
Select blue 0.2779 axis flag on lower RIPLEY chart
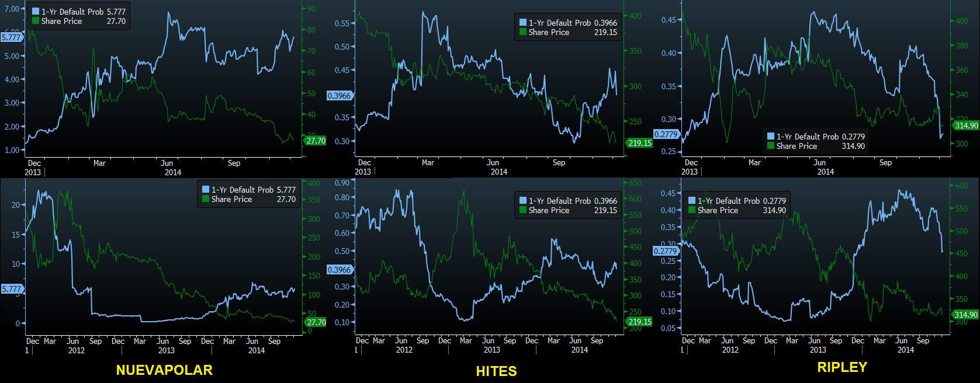pos(666,251)
